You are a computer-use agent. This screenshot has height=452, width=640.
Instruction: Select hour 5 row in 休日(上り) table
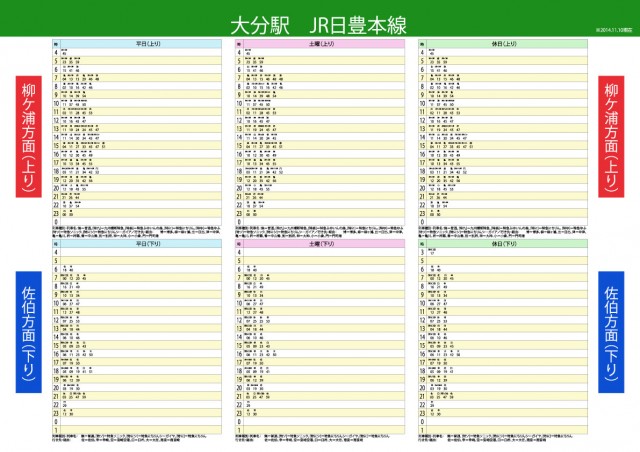click(x=503, y=61)
